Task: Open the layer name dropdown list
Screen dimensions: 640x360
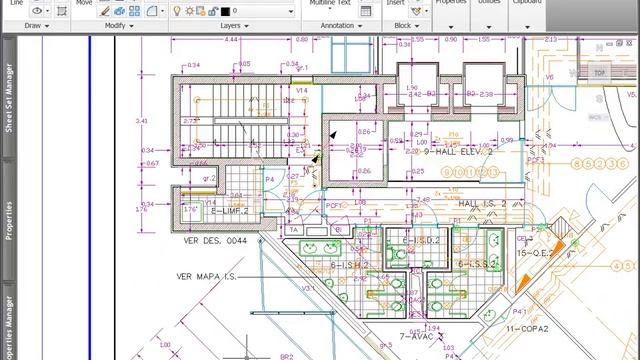Action: 291,11
